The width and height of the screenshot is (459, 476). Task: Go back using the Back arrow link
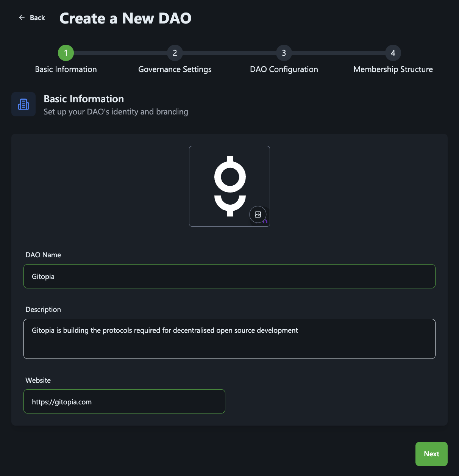coord(32,17)
